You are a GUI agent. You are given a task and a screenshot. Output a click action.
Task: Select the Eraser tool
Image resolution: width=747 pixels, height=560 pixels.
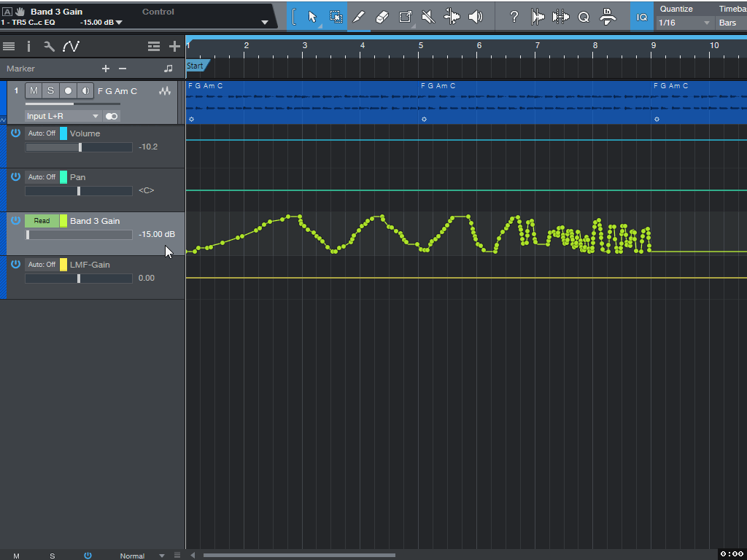(382, 17)
